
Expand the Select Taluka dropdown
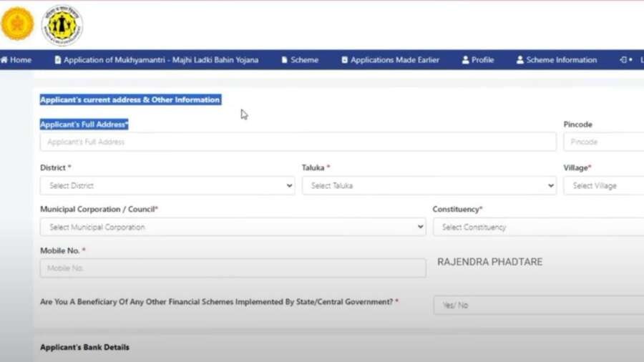pos(429,185)
